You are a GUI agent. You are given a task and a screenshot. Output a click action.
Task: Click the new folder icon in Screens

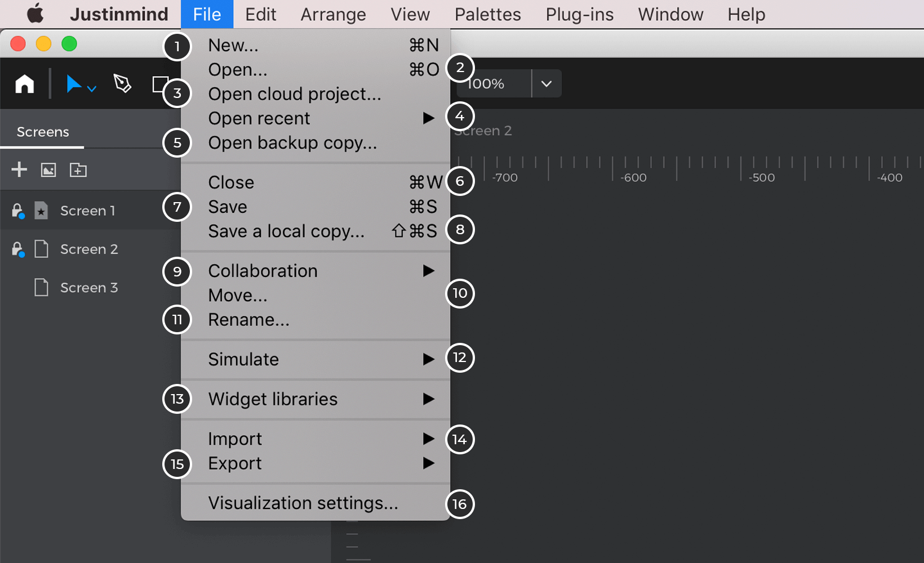point(78,170)
